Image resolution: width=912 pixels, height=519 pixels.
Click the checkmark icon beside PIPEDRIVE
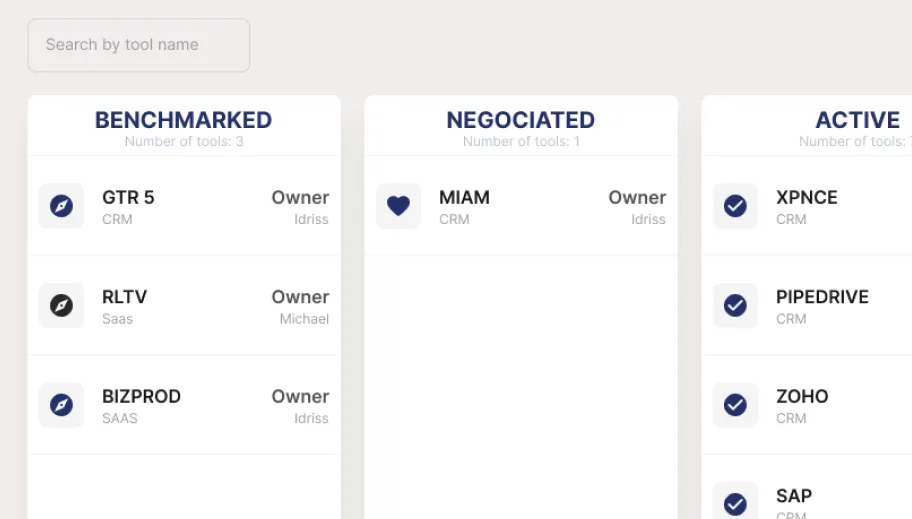(735, 305)
